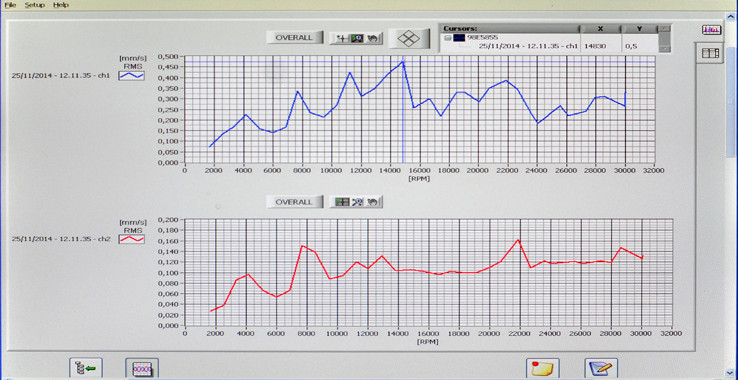Open the edit report pencil icon
The image size is (738, 380).
coord(601,368)
